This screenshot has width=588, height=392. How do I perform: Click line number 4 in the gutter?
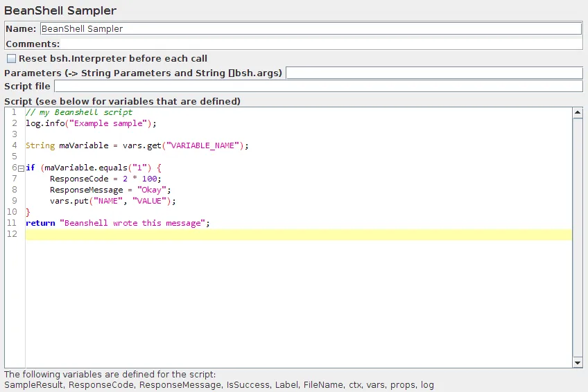pyautogui.click(x=14, y=145)
